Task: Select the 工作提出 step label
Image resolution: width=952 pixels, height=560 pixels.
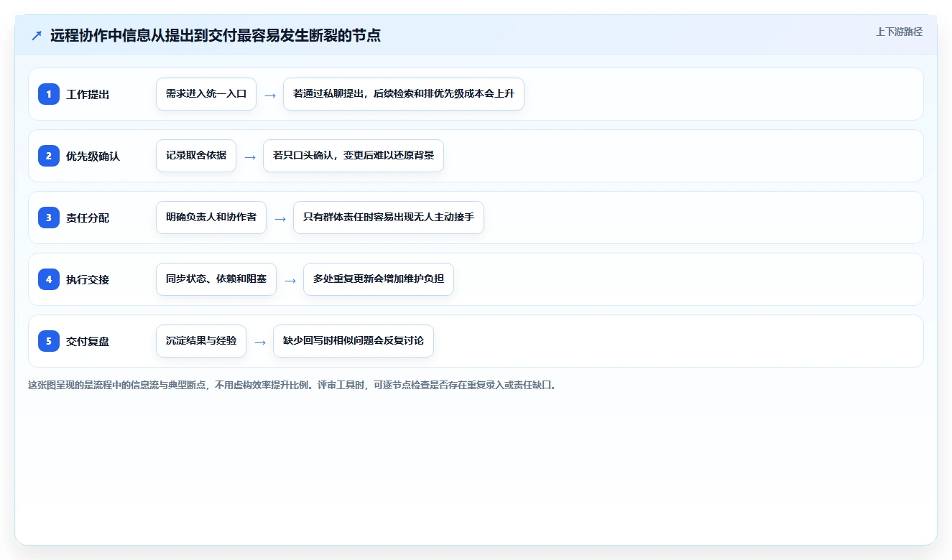Action: 88,94
